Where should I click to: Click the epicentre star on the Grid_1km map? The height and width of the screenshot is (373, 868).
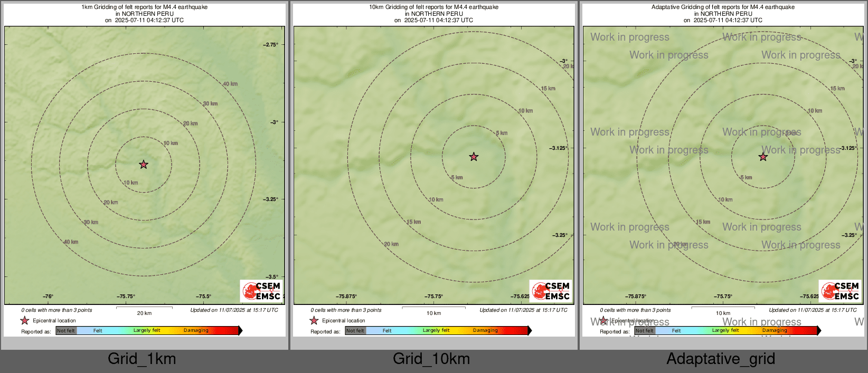[144, 165]
